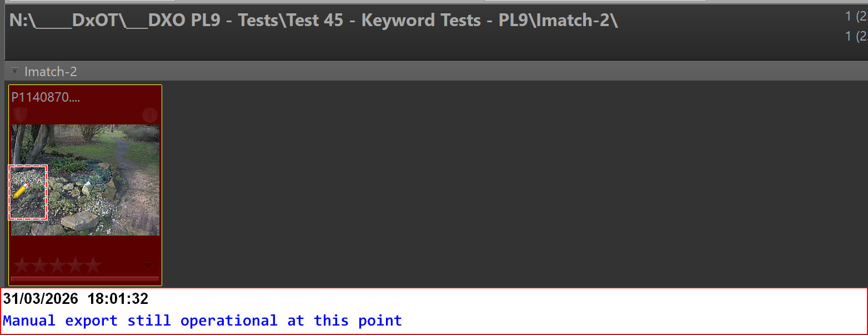Click the empty dark image browser area
Screen dimensions: 868x335
tap(500, 183)
